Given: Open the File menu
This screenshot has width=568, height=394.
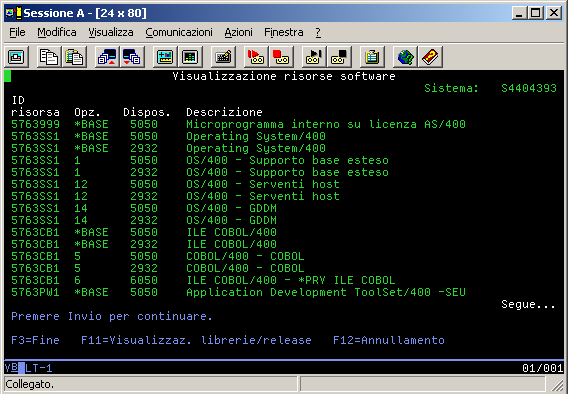Looking at the screenshot, I should pos(17,32).
